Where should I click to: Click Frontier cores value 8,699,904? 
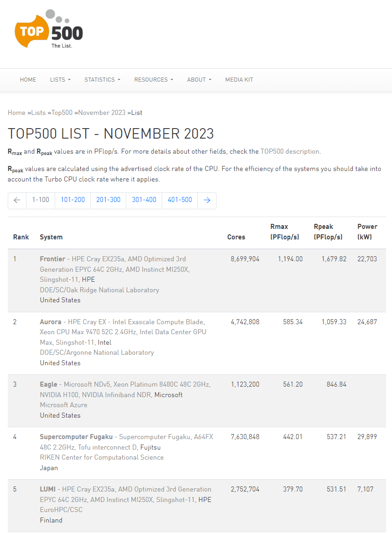tap(245, 259)
